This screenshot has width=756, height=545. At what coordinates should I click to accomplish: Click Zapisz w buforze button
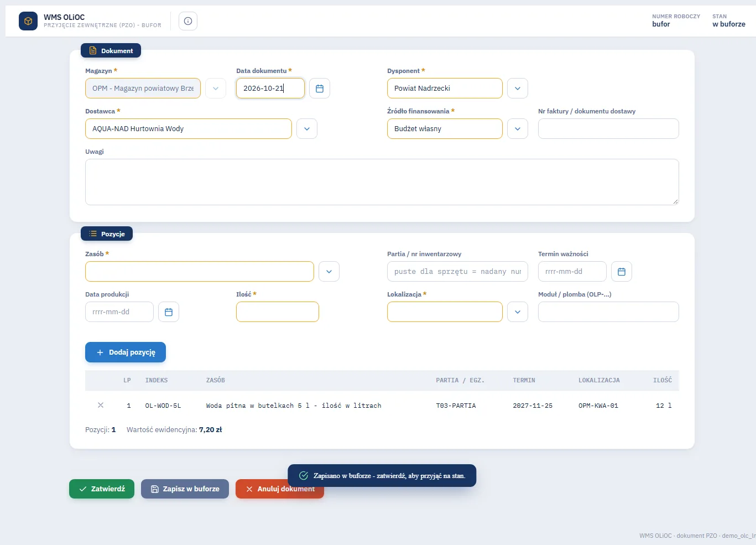click(185, 489)
